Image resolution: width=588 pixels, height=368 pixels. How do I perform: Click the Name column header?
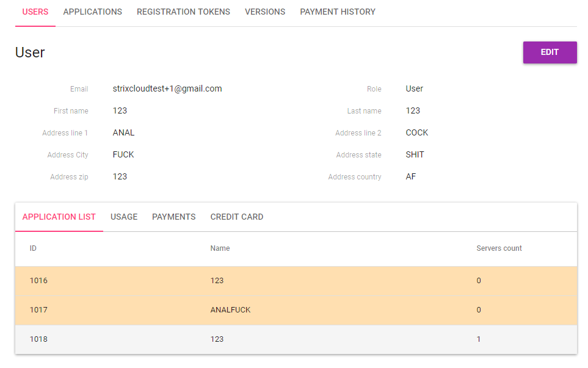(x=220, y=248)
